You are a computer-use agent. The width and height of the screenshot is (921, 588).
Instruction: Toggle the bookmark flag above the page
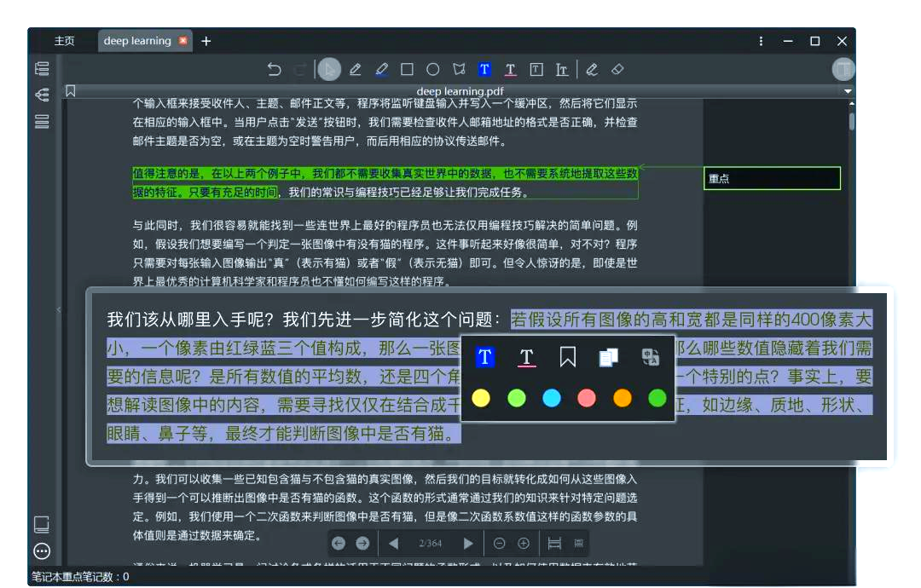(72, 89)
